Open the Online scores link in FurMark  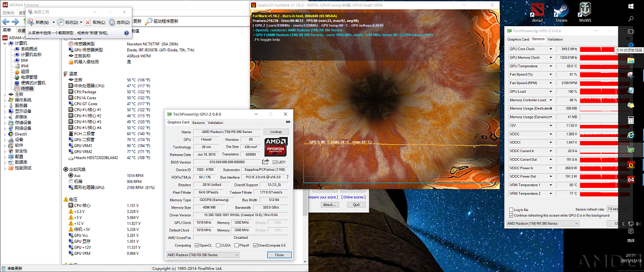coord(353,197)
